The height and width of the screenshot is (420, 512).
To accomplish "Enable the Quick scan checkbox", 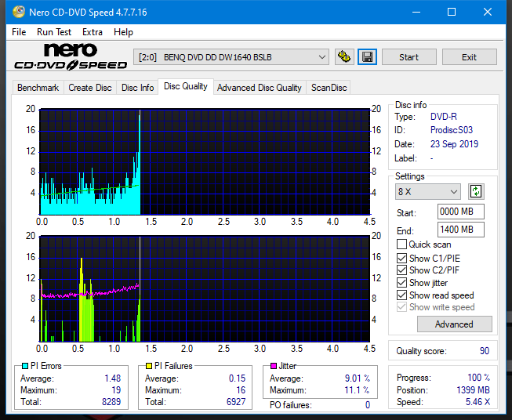I will pyautogui.click(x=401, y=244).
